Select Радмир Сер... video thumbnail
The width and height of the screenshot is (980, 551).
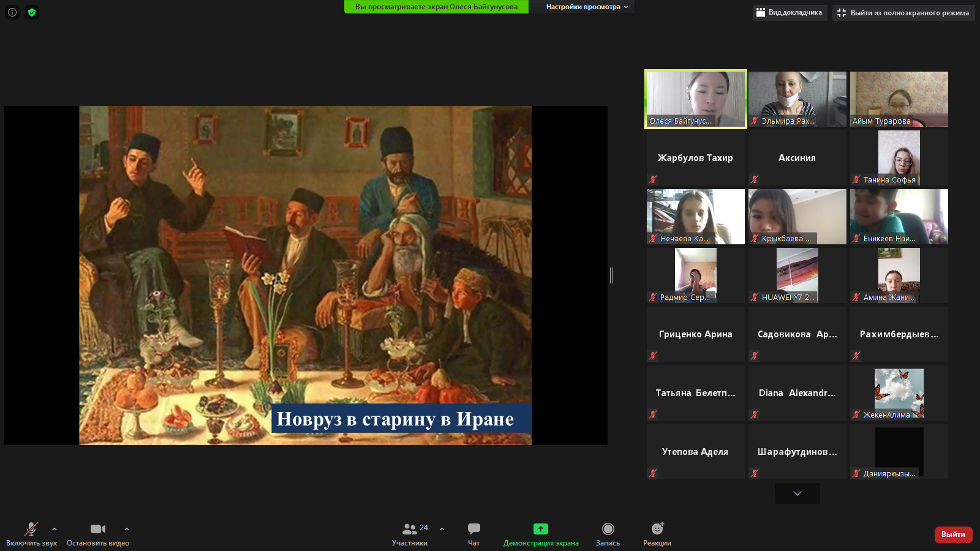coord(696,275)
